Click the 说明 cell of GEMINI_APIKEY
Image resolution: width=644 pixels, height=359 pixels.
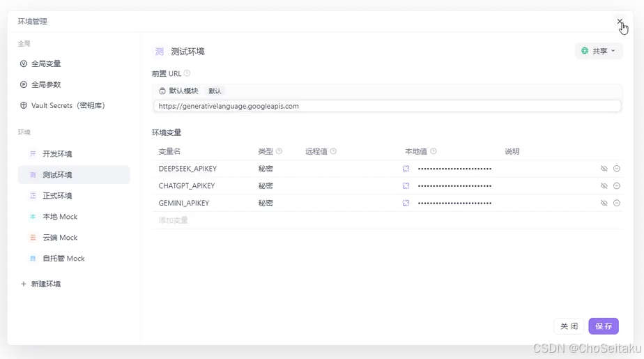click(549, 203)
